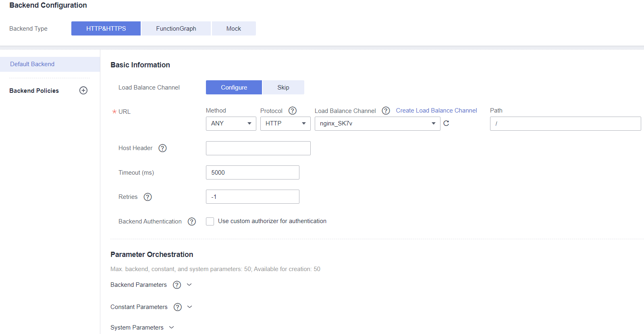Select Configure for Load Balance Channel
This screenshot has width=644, height=334.
tap(234, 88)
